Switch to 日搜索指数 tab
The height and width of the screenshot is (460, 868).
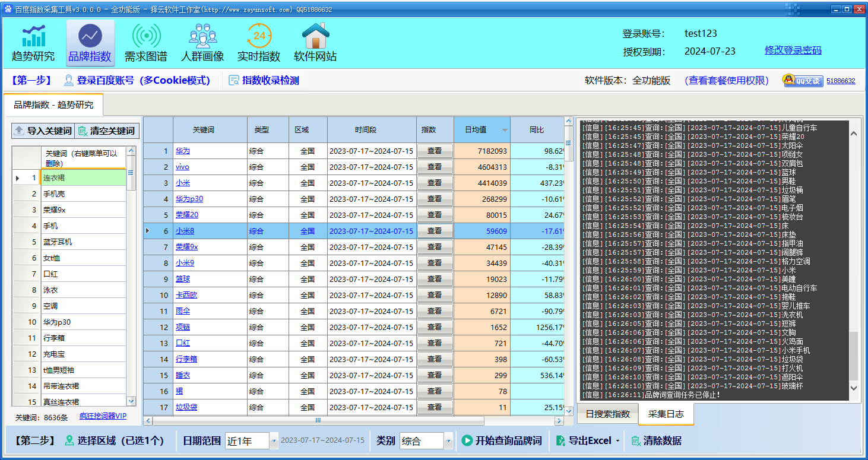pyautogui.click(x=608, y=414)
